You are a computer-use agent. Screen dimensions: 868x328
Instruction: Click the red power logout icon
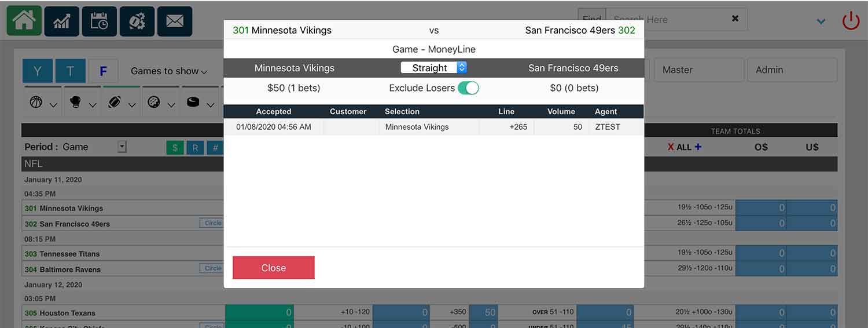(x=851, y=21)
